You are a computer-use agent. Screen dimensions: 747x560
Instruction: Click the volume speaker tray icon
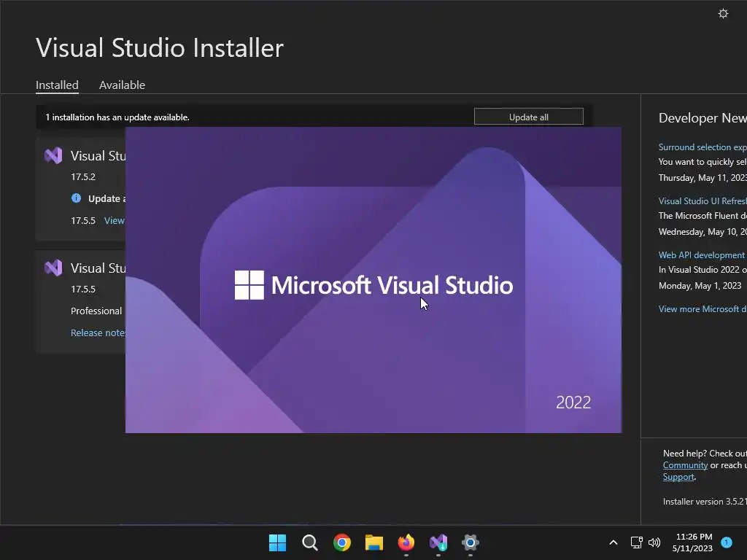click(x=654, y=542)
